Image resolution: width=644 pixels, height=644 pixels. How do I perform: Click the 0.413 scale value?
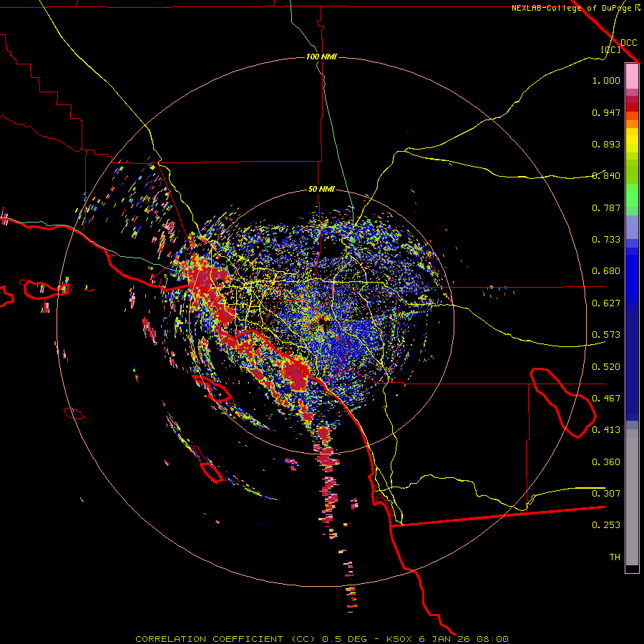coord(606,430)
